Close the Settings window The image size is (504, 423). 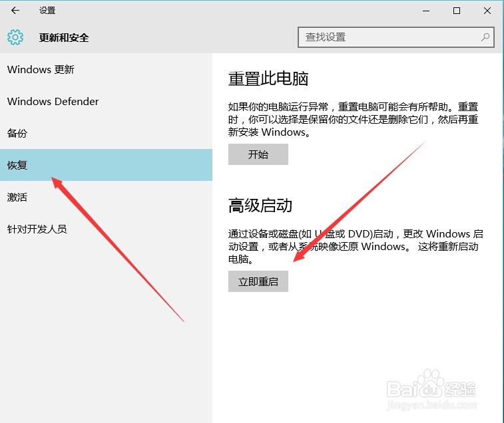[x=487, y=11]
